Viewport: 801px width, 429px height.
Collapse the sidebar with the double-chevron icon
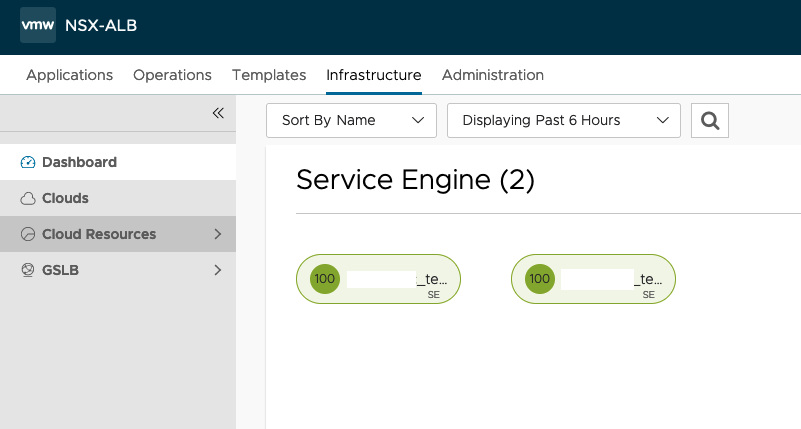click(218, 113)
